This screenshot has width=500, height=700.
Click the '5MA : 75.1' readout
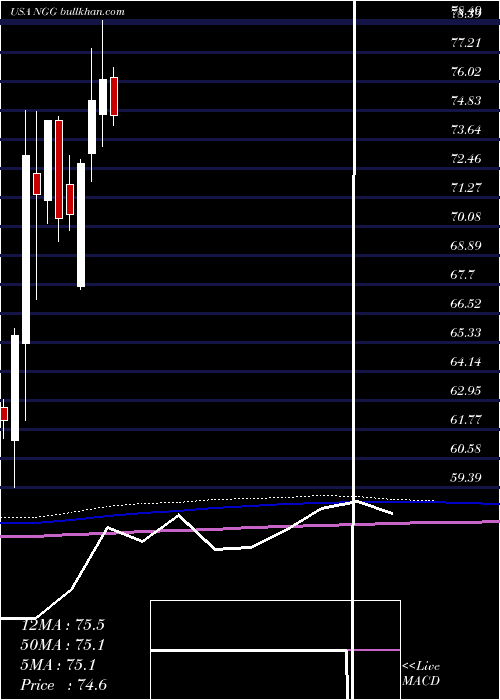(x=58, y=665)
